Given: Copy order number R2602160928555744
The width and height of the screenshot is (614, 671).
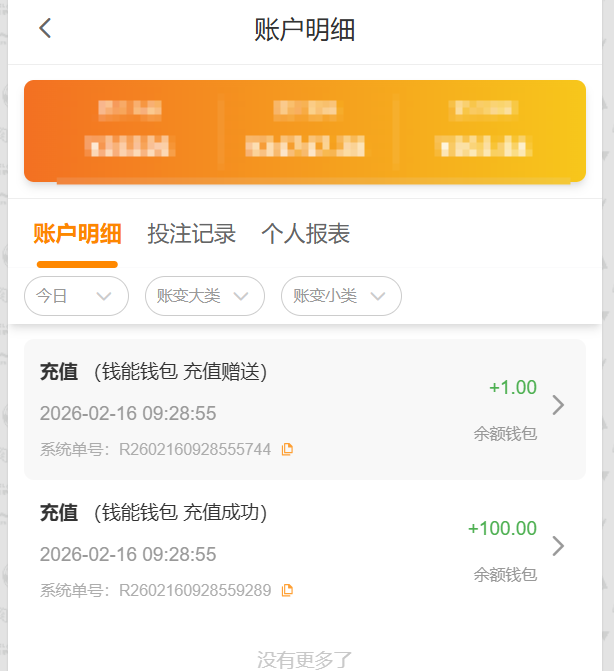Looking at the screenshot, I should point(288,450).
